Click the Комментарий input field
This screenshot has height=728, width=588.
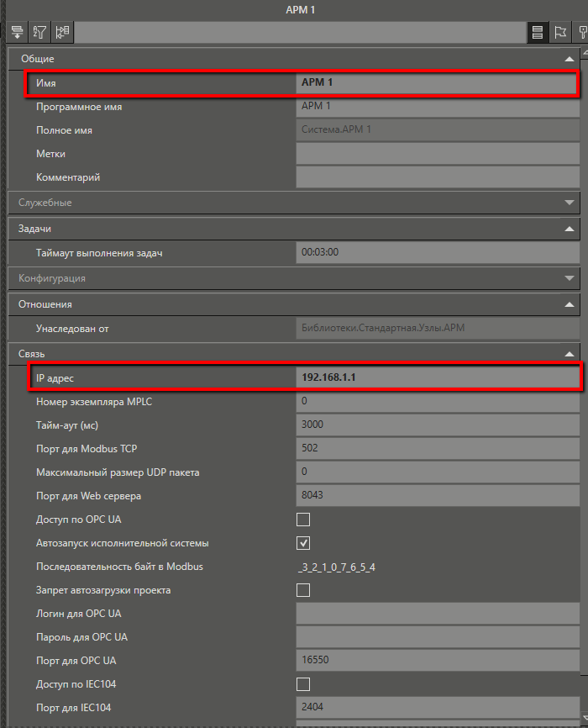click(437, 177)
